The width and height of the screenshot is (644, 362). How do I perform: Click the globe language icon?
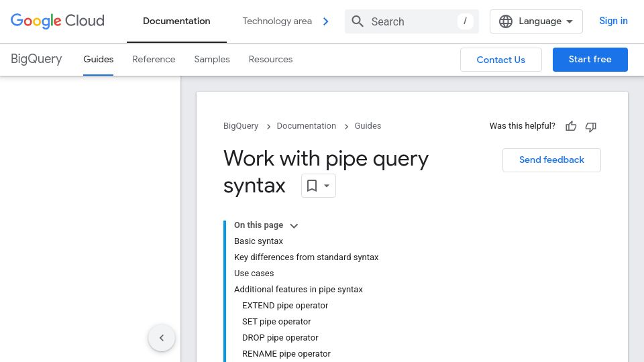tap(506, 21)
